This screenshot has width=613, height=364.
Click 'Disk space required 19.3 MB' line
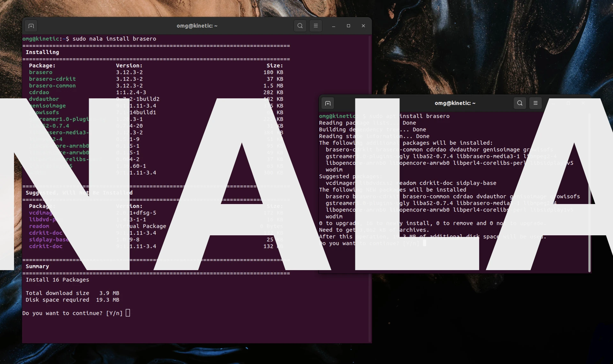click(x=72, y=300)
